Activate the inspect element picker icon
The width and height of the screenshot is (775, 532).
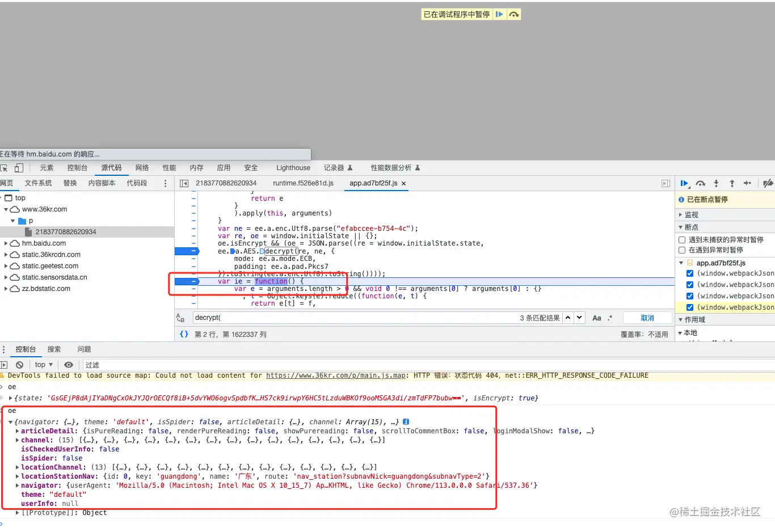click(x=3, y=168)
